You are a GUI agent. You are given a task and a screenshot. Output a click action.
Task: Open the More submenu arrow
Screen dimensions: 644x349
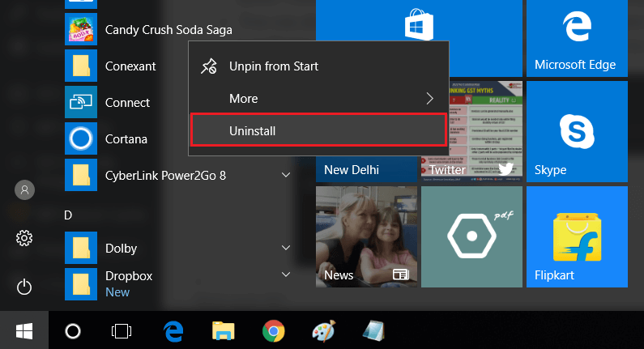pyautogui.click(x=429, y=99)
